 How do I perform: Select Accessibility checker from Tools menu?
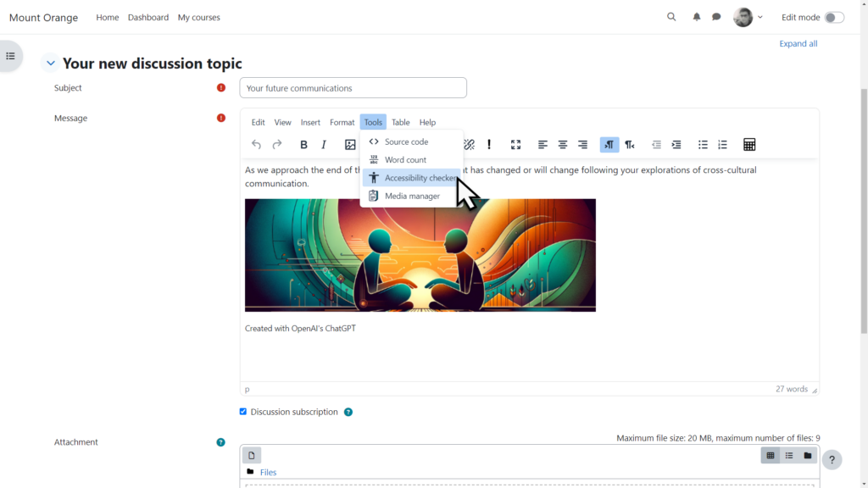[419, 178]
